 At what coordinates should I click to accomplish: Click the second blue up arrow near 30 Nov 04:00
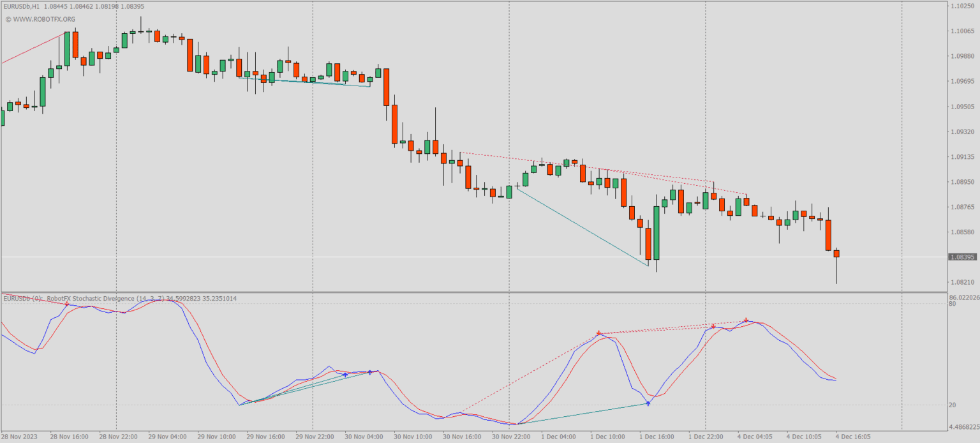point(370,371)
